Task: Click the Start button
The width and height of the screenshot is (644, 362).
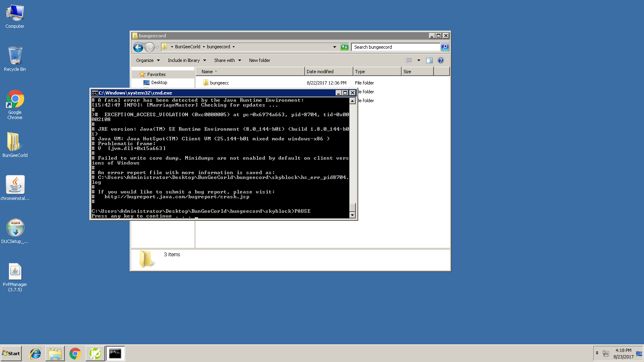Action: 11,354
